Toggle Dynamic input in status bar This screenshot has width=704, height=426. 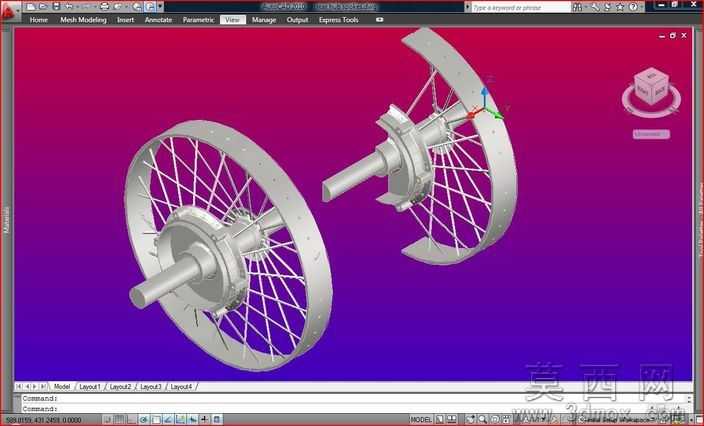pos(193,420)
